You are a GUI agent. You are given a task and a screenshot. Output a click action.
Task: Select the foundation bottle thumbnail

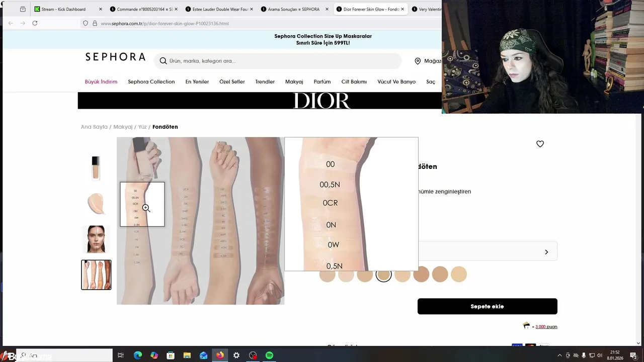click(96, 168)
